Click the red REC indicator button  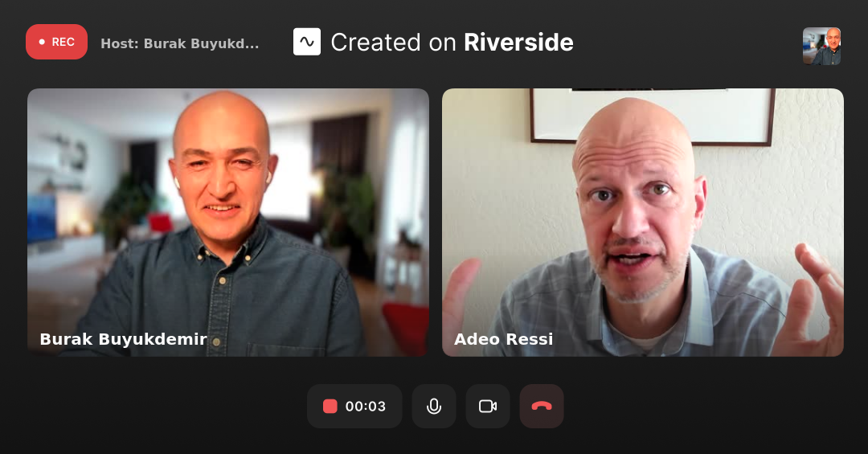click(56, 42)
